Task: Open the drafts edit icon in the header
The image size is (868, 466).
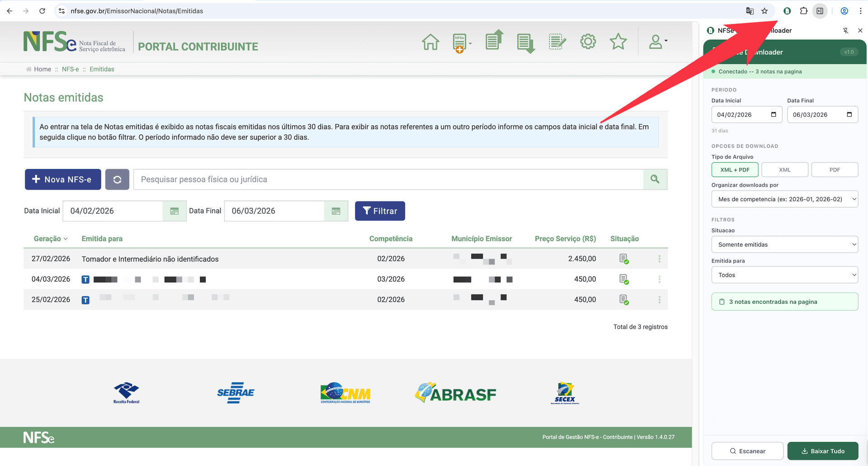Action: [x=557, y=42]
